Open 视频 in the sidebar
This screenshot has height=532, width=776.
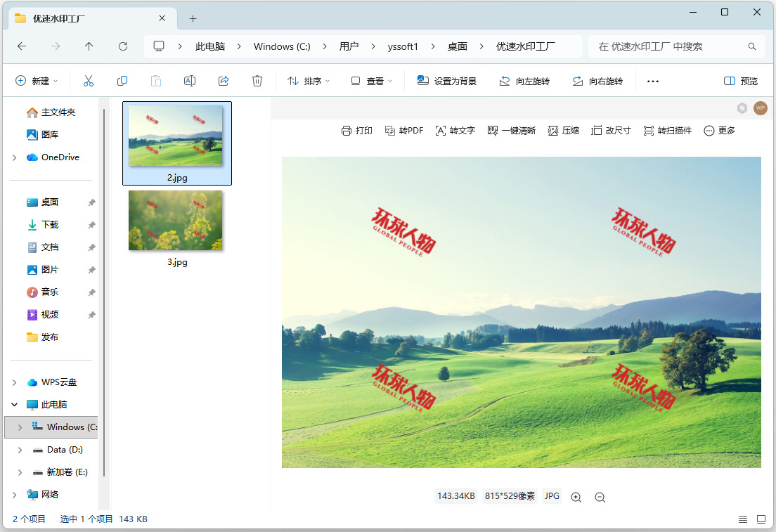tap(43, 315)
